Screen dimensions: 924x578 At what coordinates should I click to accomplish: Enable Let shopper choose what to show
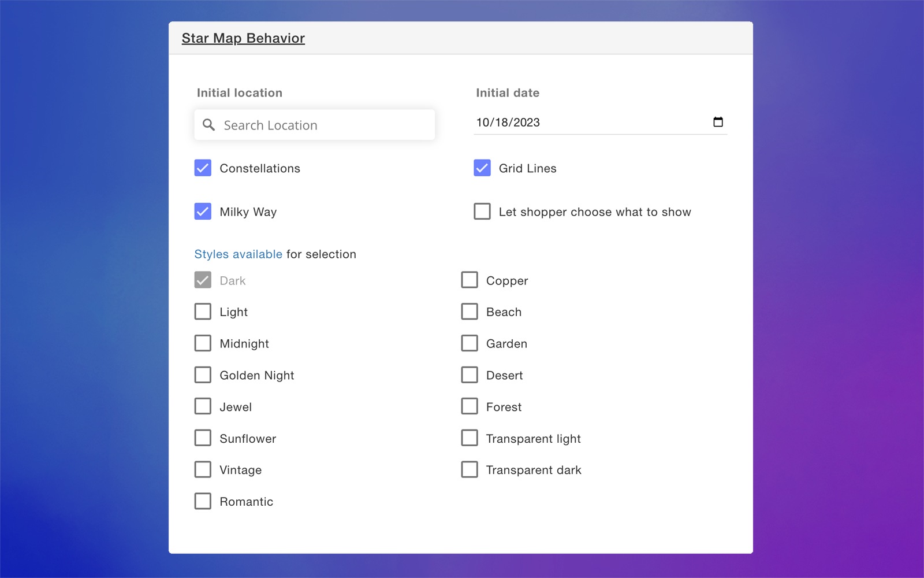pos(482,212)
